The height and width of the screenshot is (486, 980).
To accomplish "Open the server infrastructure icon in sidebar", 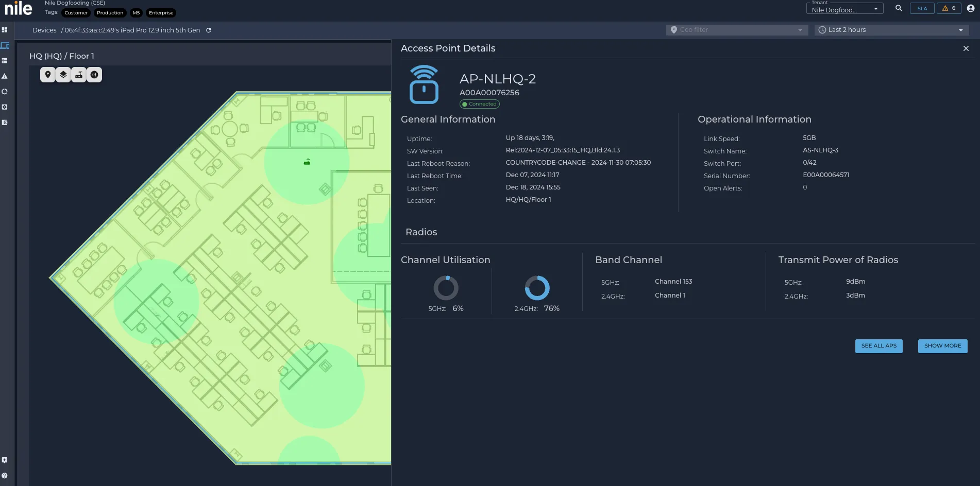I will (x=5, y=61).
